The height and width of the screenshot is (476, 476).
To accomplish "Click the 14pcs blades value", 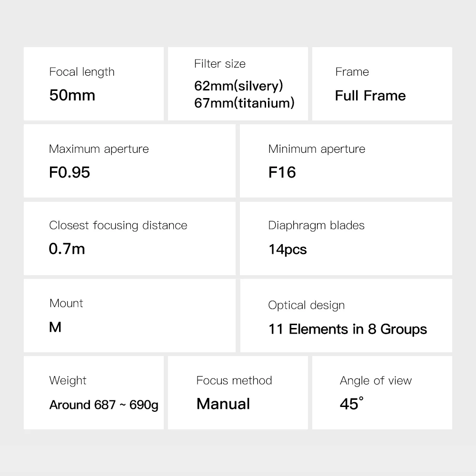I will coord(288,249).
